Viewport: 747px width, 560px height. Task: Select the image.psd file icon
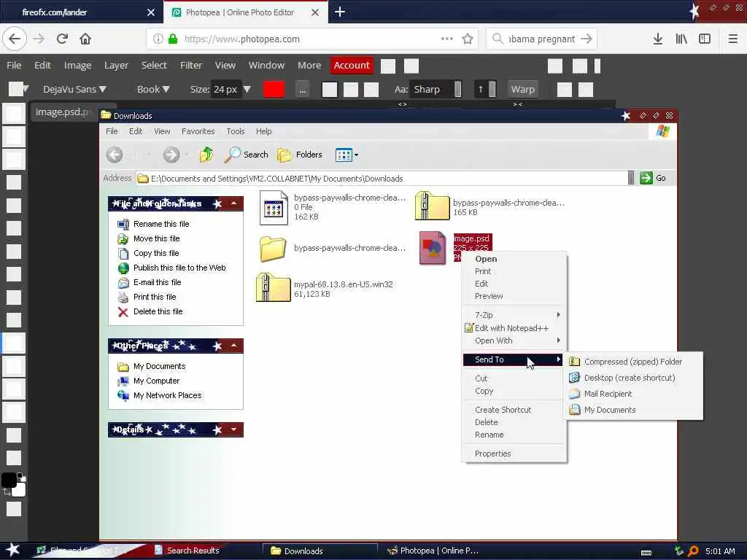coord(433,248)
